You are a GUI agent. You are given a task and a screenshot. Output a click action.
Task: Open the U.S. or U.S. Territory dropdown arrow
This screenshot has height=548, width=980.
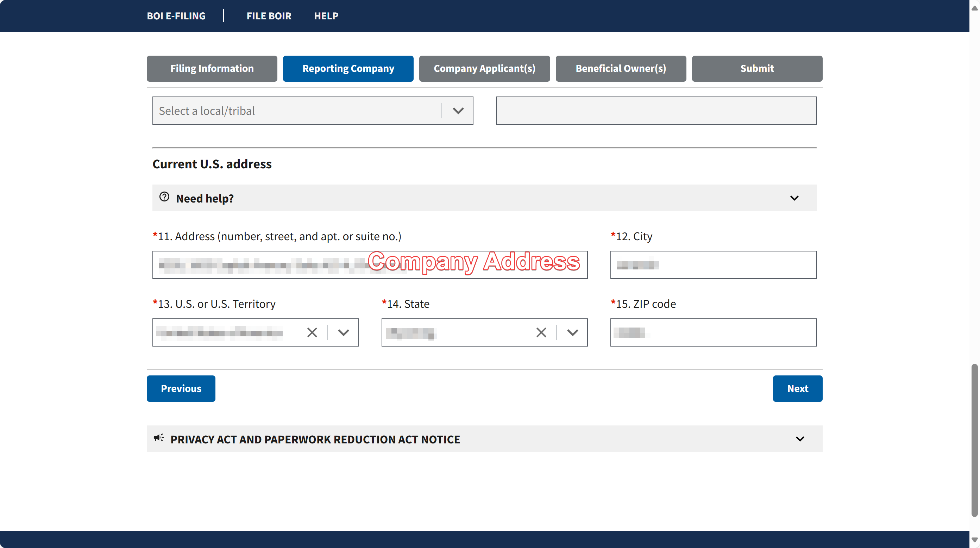pyautogui.click(x=344, y=332)
